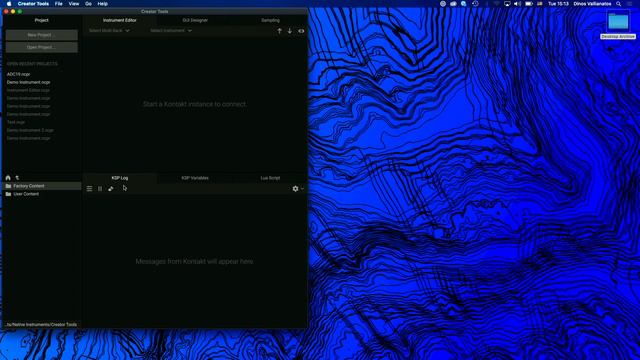Pause the KSP Log output

100,189
